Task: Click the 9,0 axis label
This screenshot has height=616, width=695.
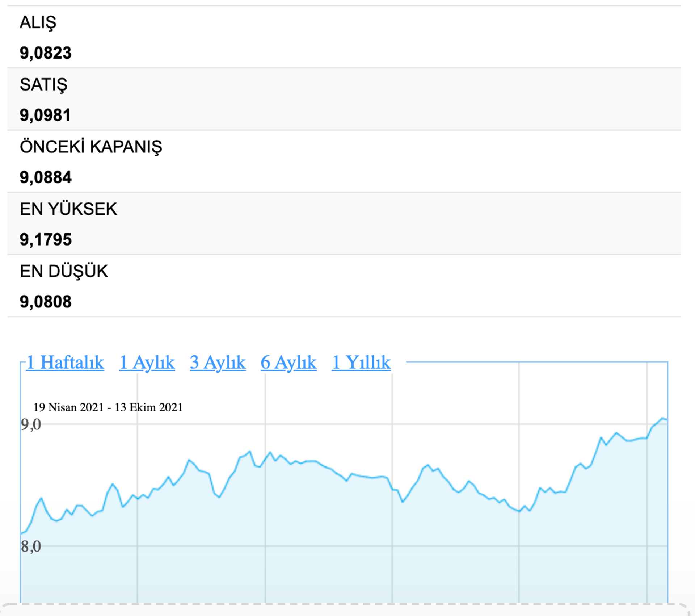Action: coord(31,424)
